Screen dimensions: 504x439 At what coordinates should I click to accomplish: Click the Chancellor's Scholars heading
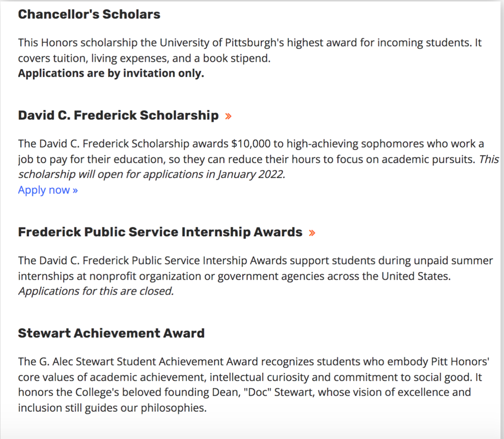point(89,14)
